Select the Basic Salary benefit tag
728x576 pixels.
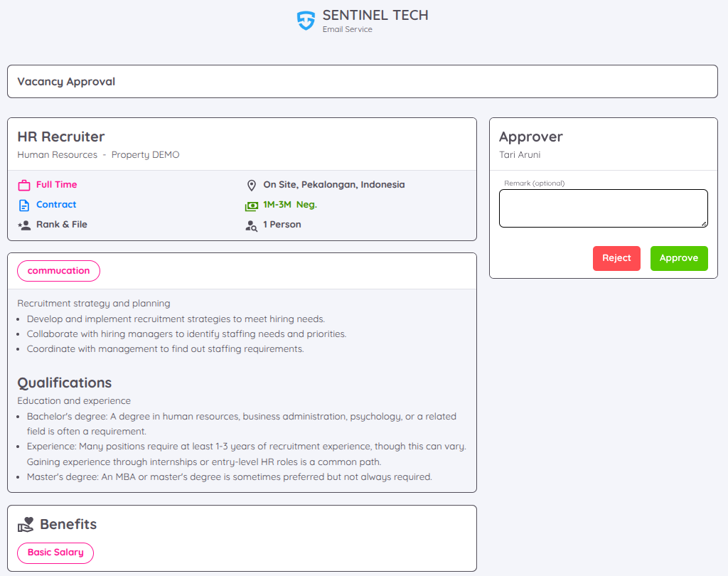(x=55, y=553)
